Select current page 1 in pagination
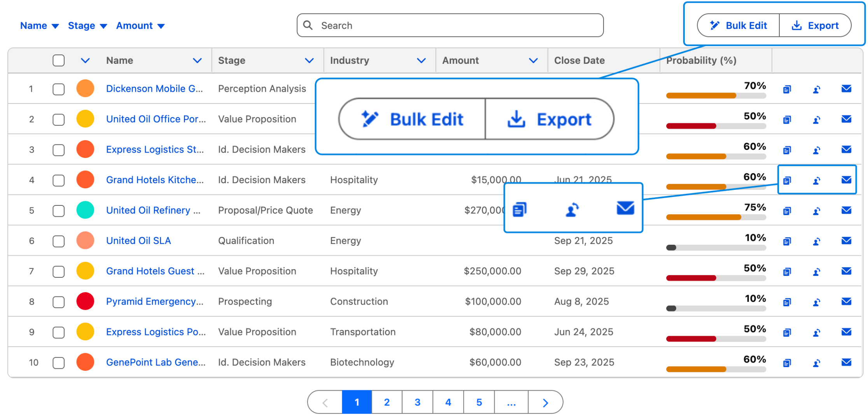The height and width of the screenshot is (419, 868). click(357, 402)
